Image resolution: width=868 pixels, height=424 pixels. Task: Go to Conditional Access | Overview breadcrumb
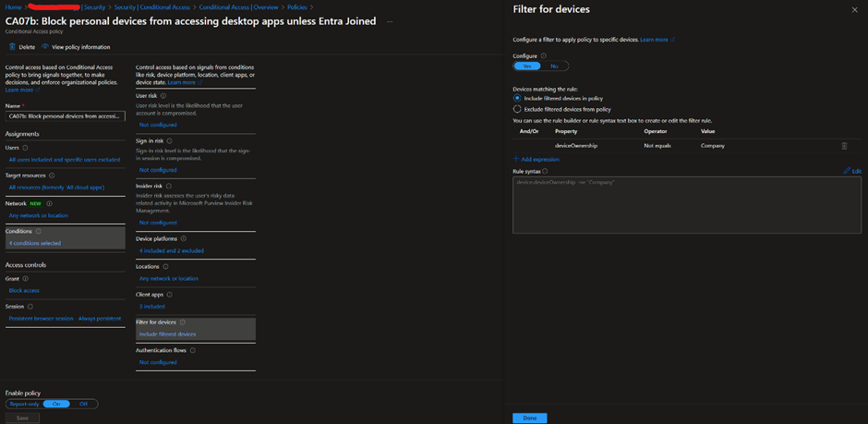click(238, 7)
